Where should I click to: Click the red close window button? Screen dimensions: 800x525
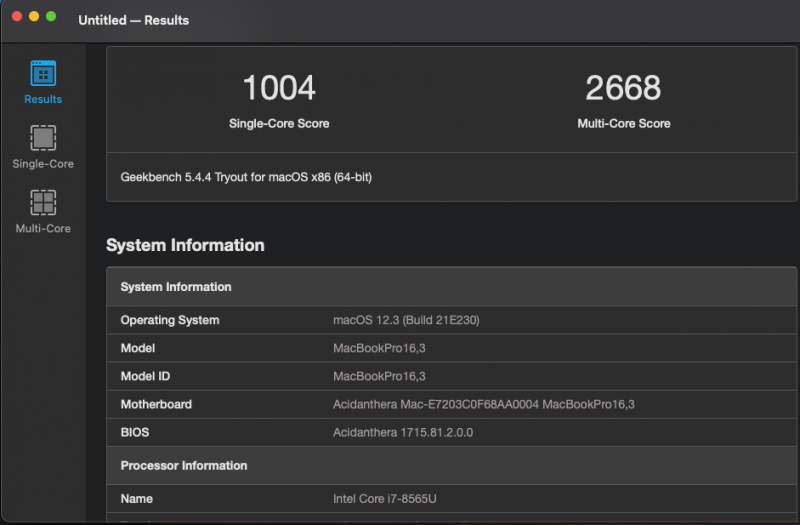click(x=17, y=16)
